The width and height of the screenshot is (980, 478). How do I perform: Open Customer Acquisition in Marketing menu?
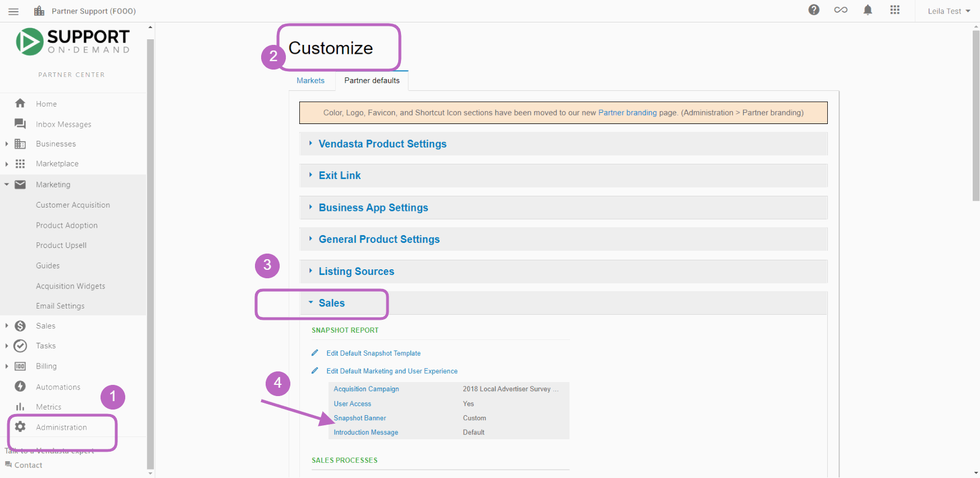click(73, 205)
